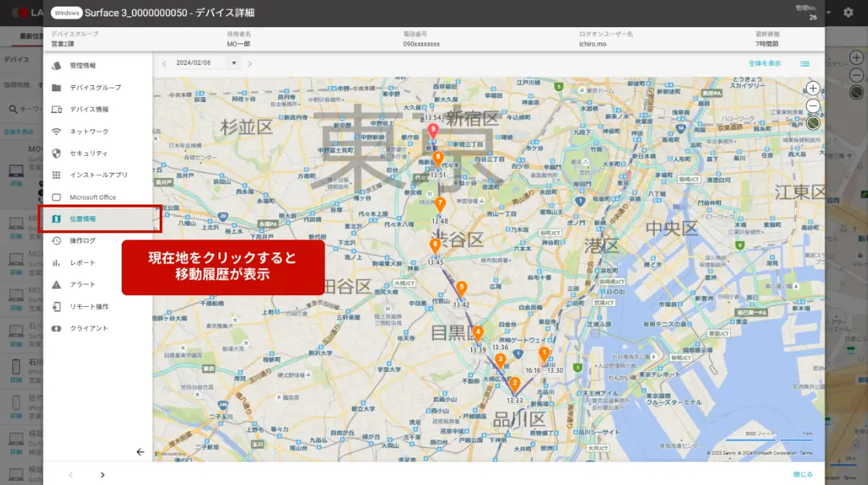This screenshot has width=868, height=485.
Task: Collapse the sidebar with the left arrow
Action: (140, 452)
